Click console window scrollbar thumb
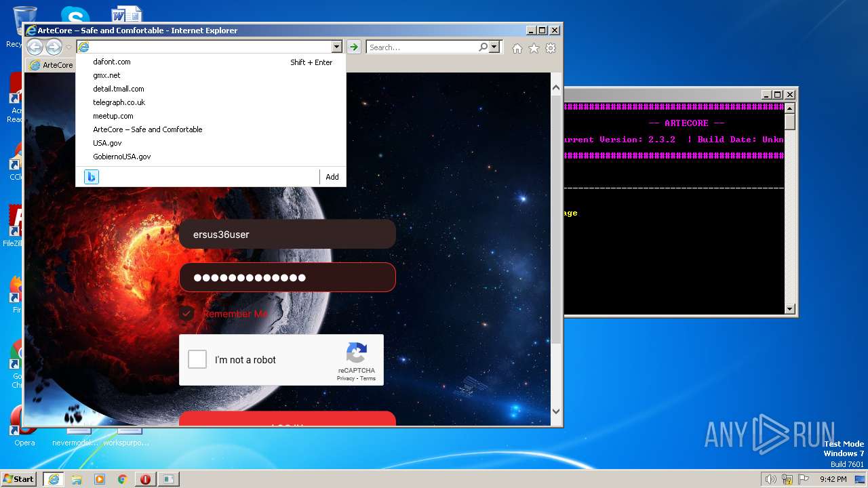Screen dimensions: 868x488 [789, 122]
